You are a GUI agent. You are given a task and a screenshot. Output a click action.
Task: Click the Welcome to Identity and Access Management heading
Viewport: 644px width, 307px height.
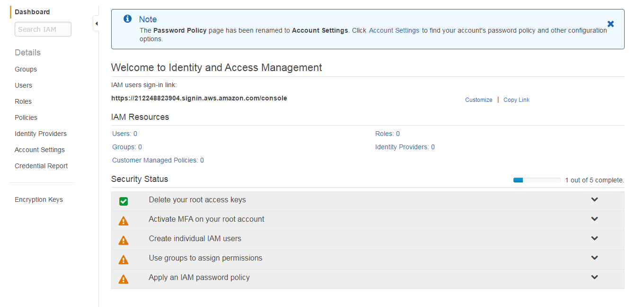(217, 68)
